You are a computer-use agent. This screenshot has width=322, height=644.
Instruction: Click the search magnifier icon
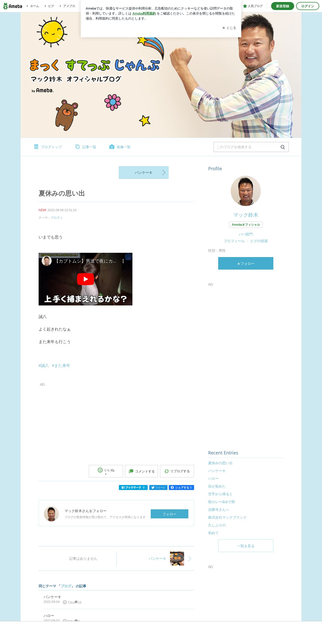pyautogui.click(x=283, y=147)
